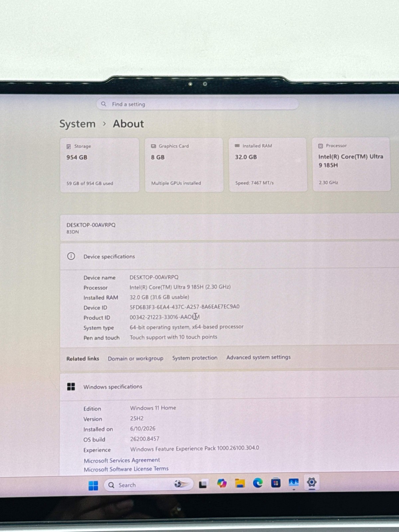The height and width of the screenshot is (532, 399).
Task: Click Intel Core Ultra 9 185H (2.30 GHz) value
Action: point(180,287)
